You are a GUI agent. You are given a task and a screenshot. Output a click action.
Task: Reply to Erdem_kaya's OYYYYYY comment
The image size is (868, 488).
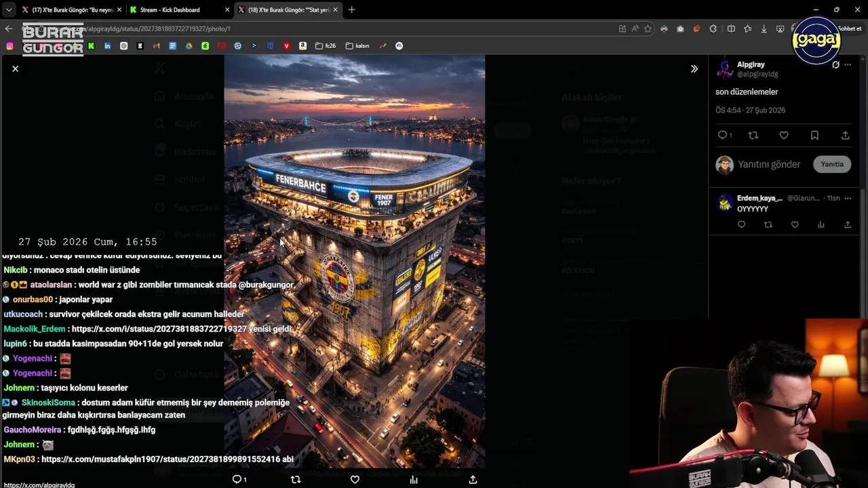coord(741,224)
